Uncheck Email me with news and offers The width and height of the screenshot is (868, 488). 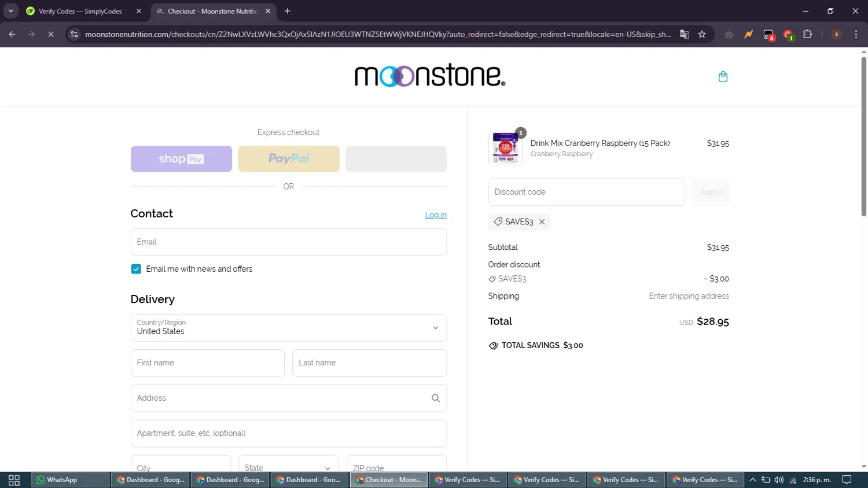pos(136,269)
